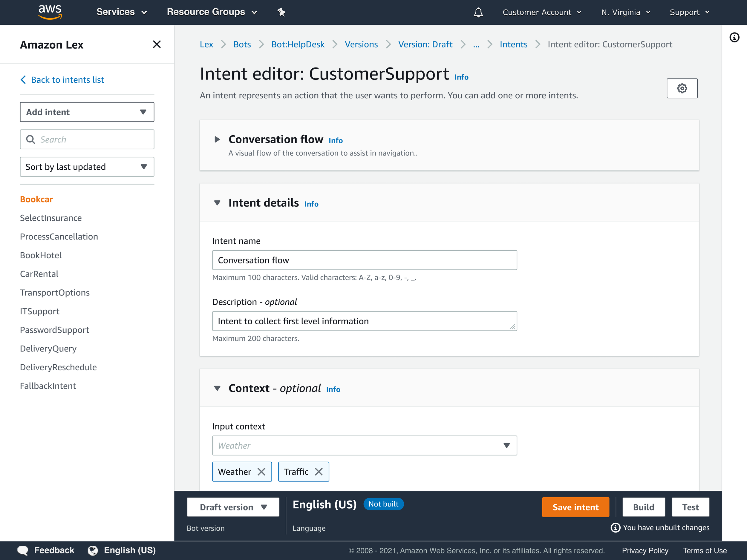Screen dimensions: 747x560
Task: Open the Services menu
Action: 122,12
